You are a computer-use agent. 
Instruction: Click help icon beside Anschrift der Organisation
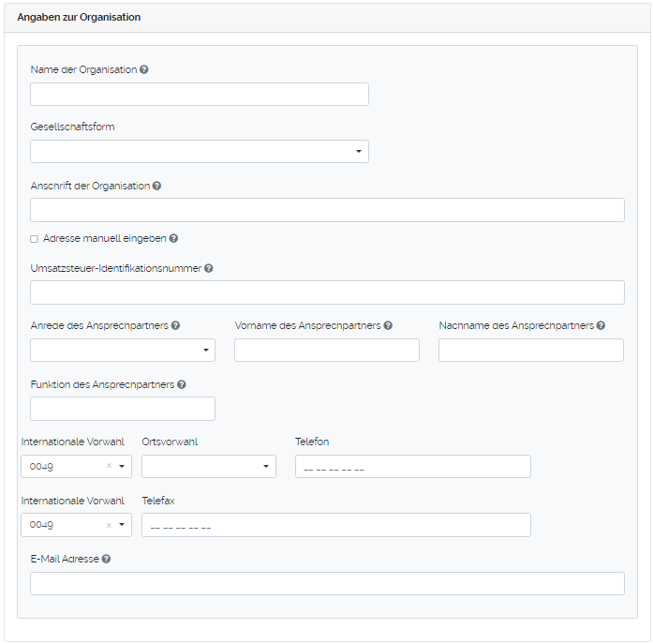(156, 186)
